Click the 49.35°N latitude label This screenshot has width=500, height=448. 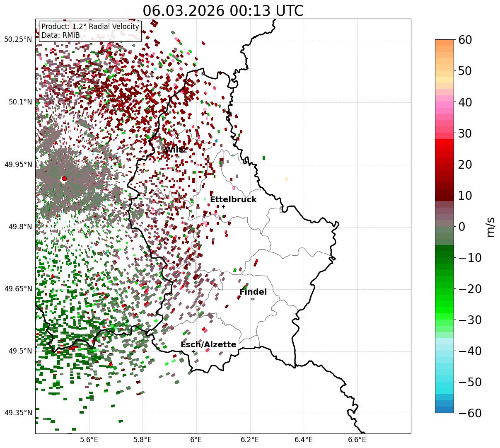tap(18, 413)
